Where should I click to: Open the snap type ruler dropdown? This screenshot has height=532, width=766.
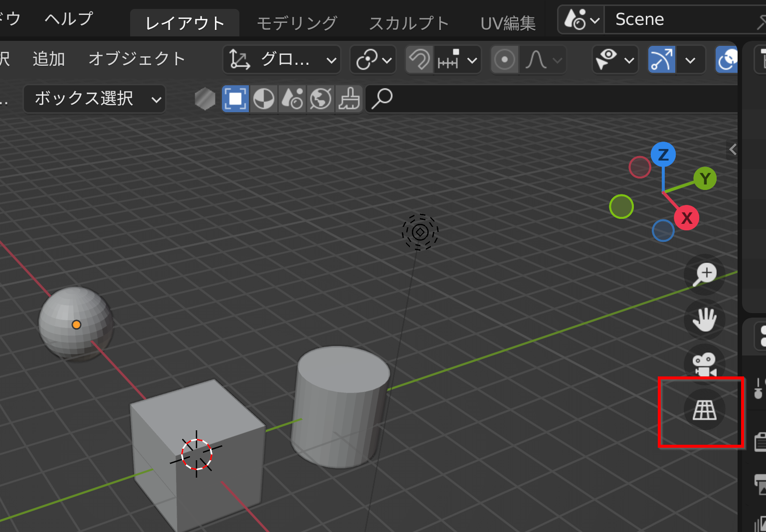[458, 60]
